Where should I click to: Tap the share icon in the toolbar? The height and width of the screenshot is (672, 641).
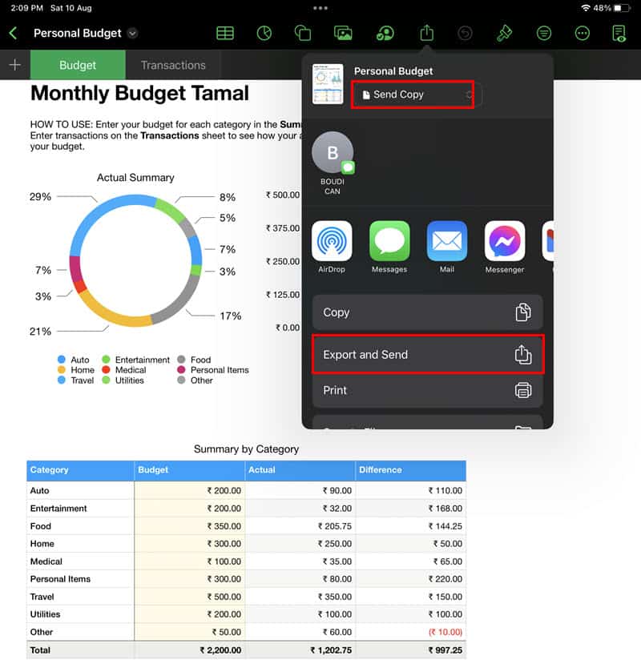tap(426, 33)
